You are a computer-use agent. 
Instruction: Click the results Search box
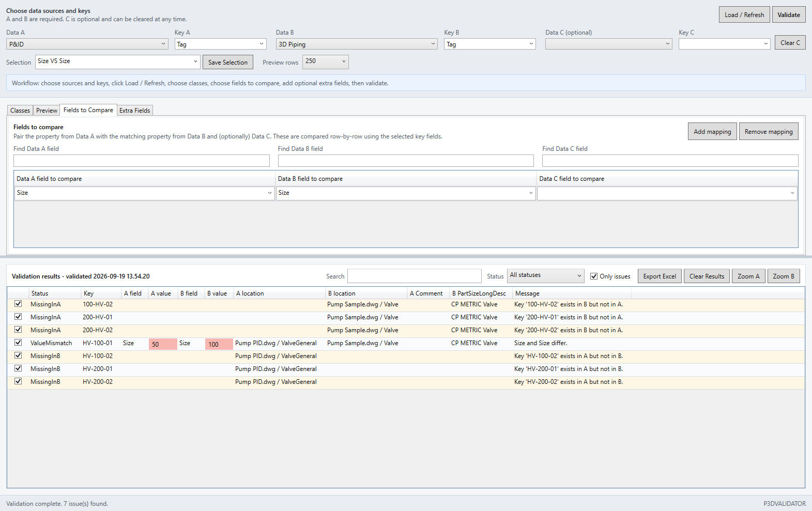point(415,276)
